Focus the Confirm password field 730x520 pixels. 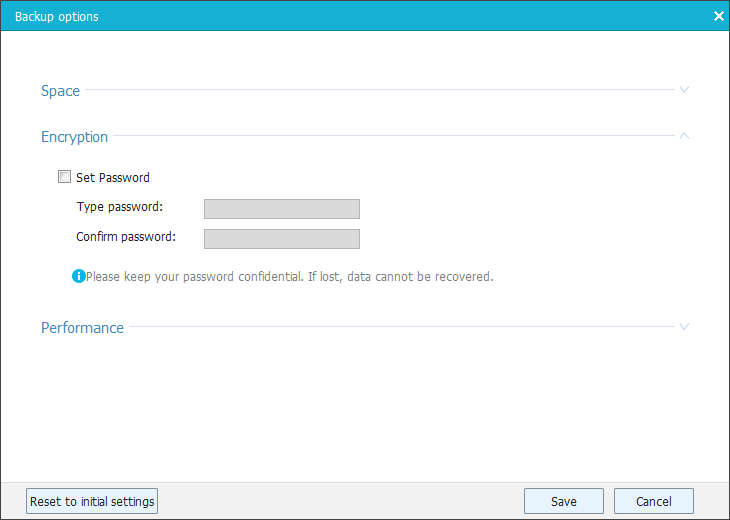[281, 238]
